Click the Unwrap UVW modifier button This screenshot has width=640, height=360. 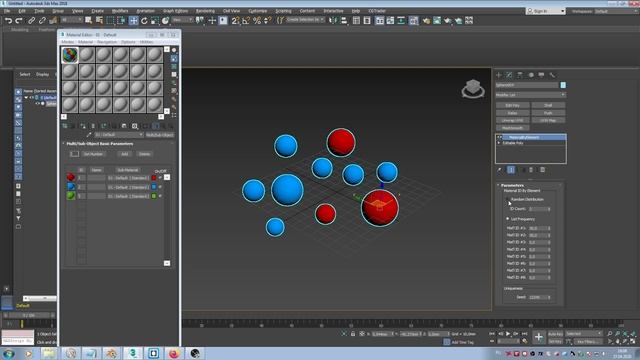pos(513,120)
